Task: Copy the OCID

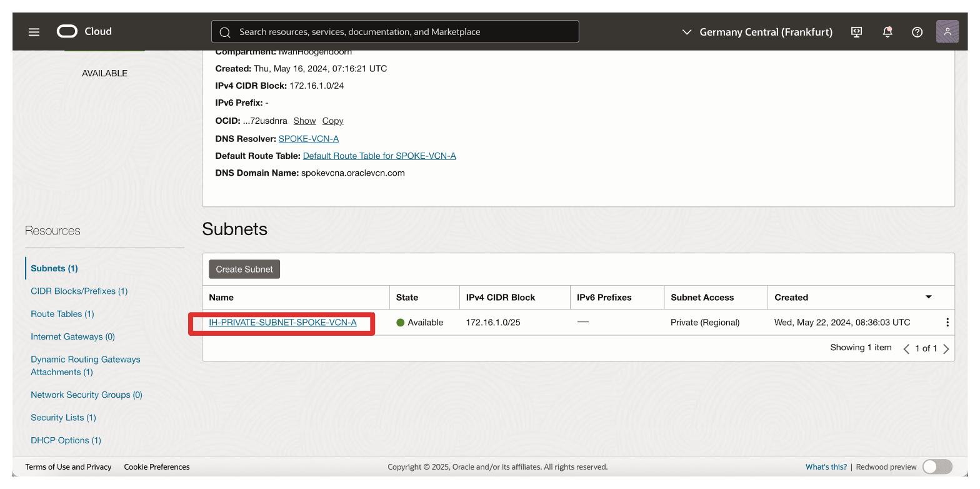Action: [333, 121]
